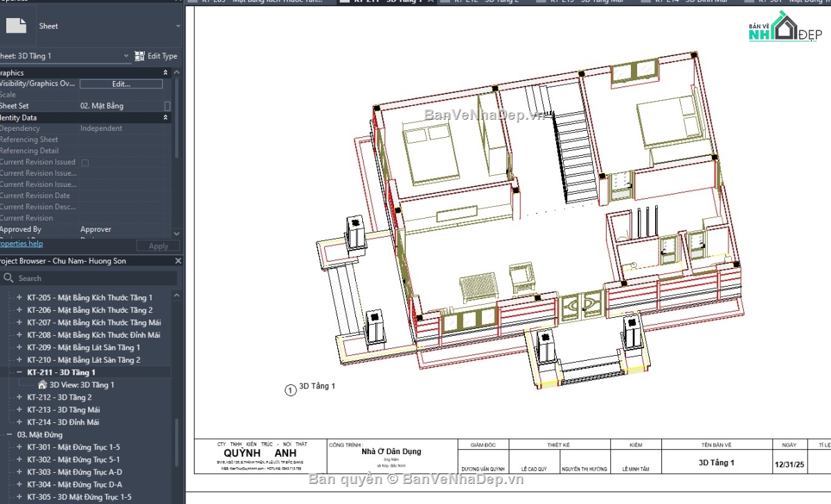Screen dimensions: 831x504
Task: Select the 3D View: 3D Tầng 1 item
Action: coord(82,385)
